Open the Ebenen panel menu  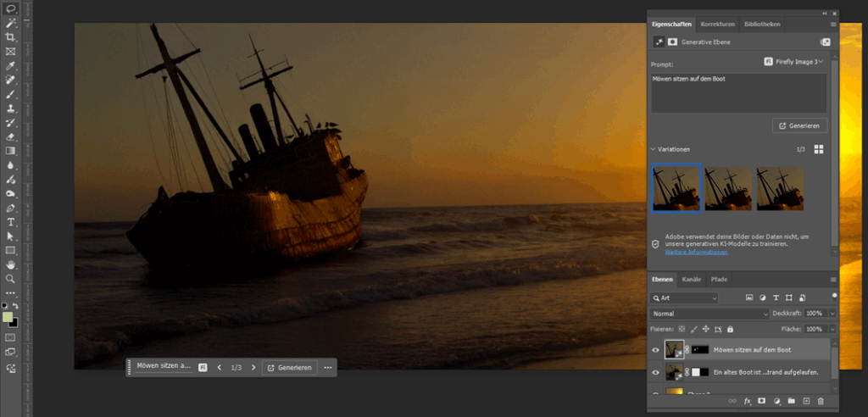pyautogui.click(x=833, y=280)
